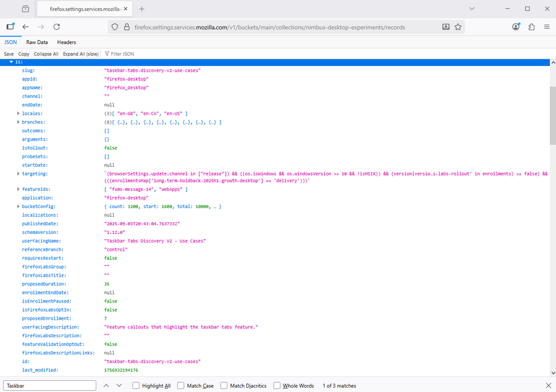Image resolution: width=556 pixels, height=392 pixels.
Task: Click the browser Reload button
Action: [x=57, y=27]
